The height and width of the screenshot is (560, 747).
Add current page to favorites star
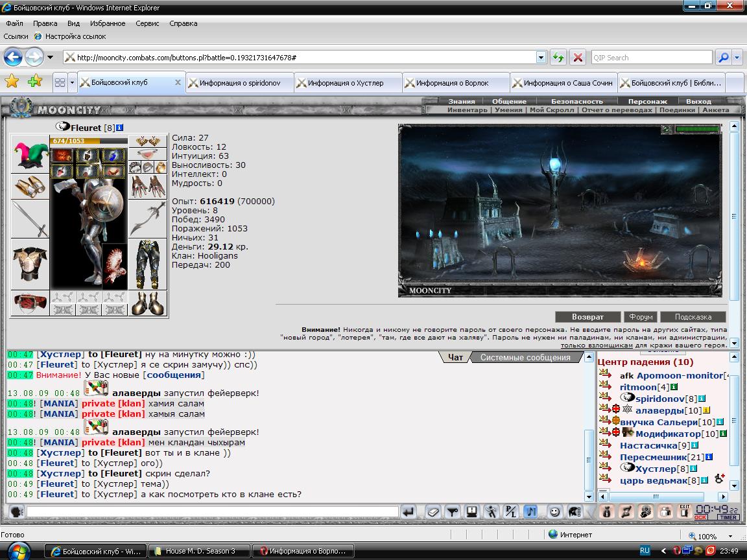(35, 82)
